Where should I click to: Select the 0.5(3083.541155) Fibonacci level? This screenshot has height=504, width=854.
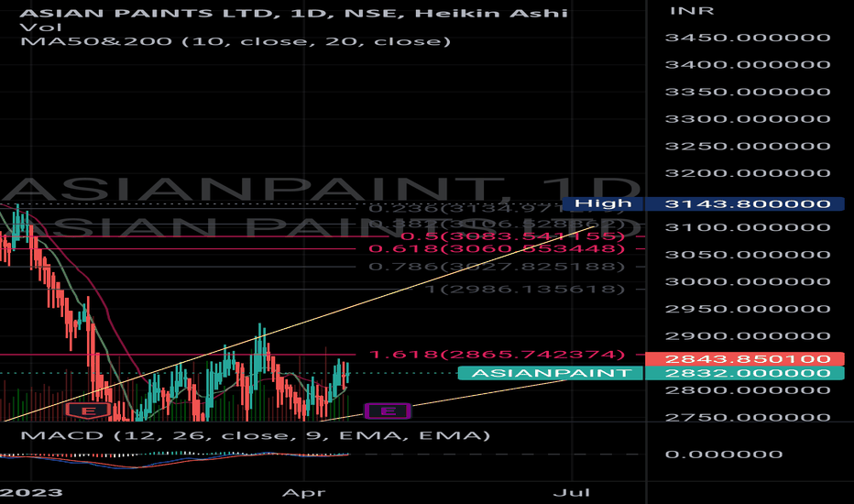tap(512, 236)
